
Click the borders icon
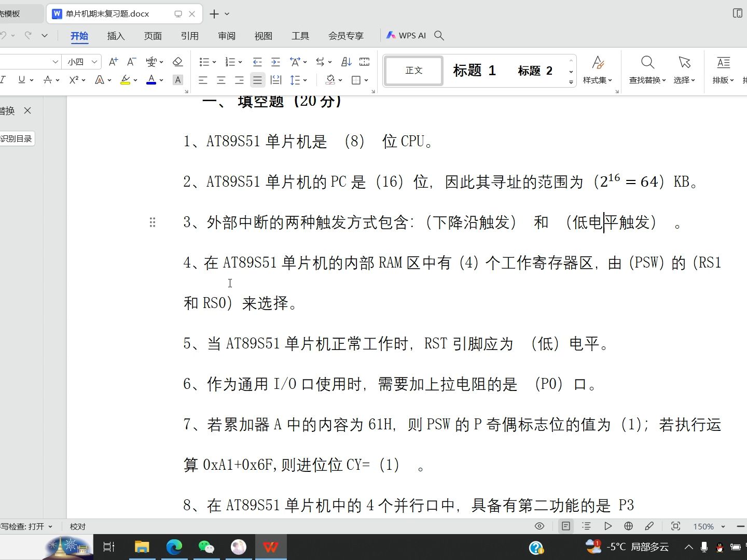click(356, 80)
